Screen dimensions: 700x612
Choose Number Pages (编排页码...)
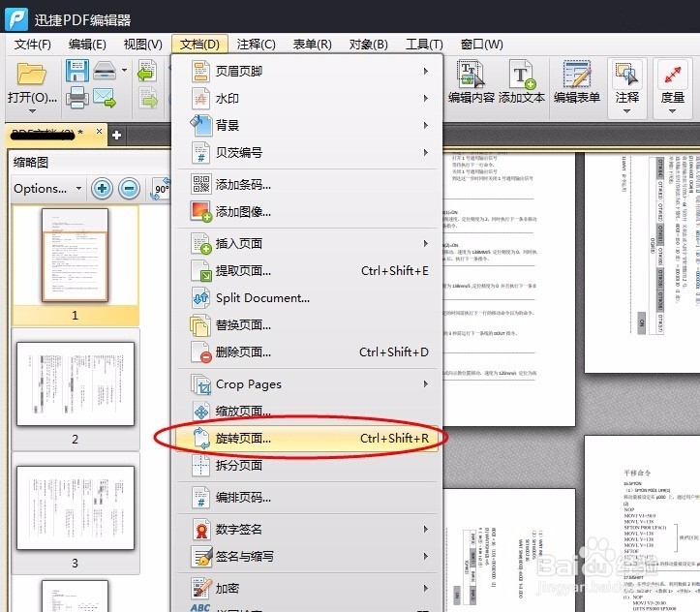coord(307,498)
